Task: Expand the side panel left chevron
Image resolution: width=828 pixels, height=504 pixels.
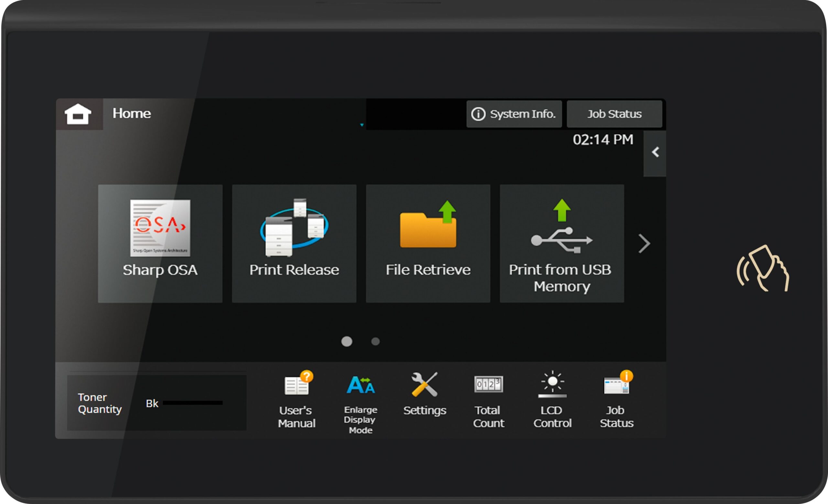Action: coord(655,153)
